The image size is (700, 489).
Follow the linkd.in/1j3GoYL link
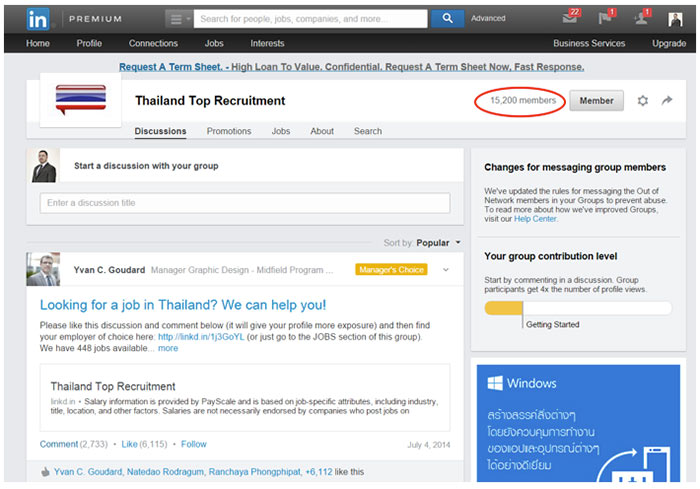(201, 337)
